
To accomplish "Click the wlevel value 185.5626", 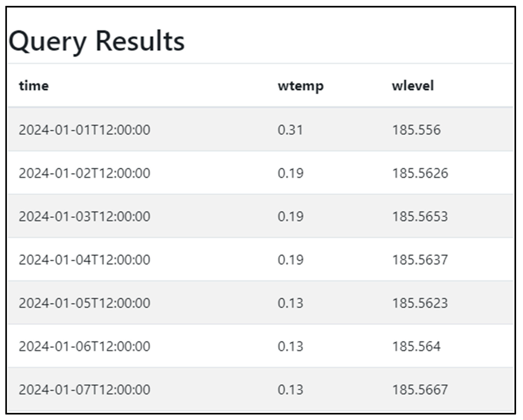I will click(x=420, y=173).
